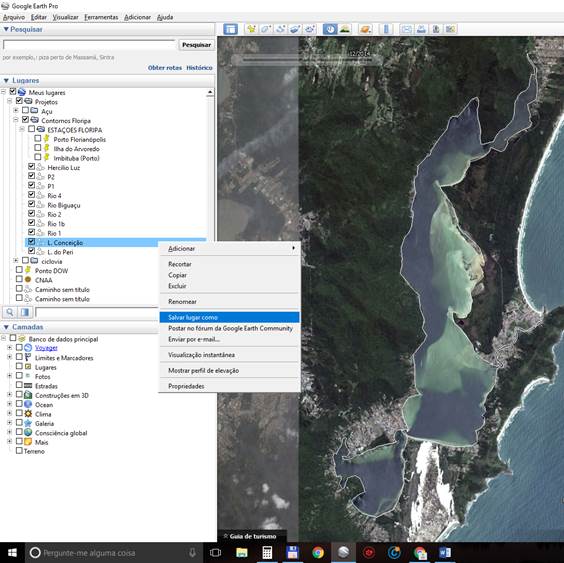Open Google Chrome from the taskbar
Screen dimensions: 564x563
click(x=318, y=553)
